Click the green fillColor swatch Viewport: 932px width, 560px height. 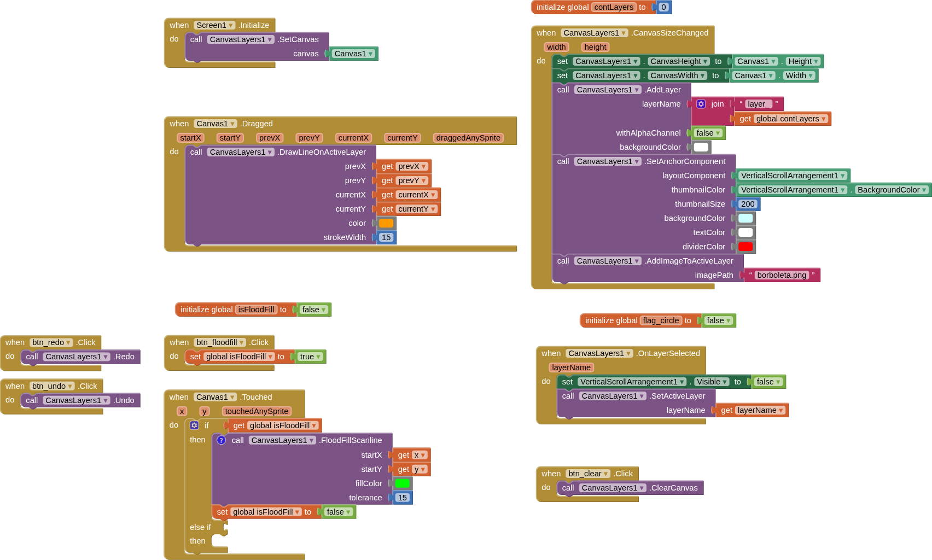point(403,483)
